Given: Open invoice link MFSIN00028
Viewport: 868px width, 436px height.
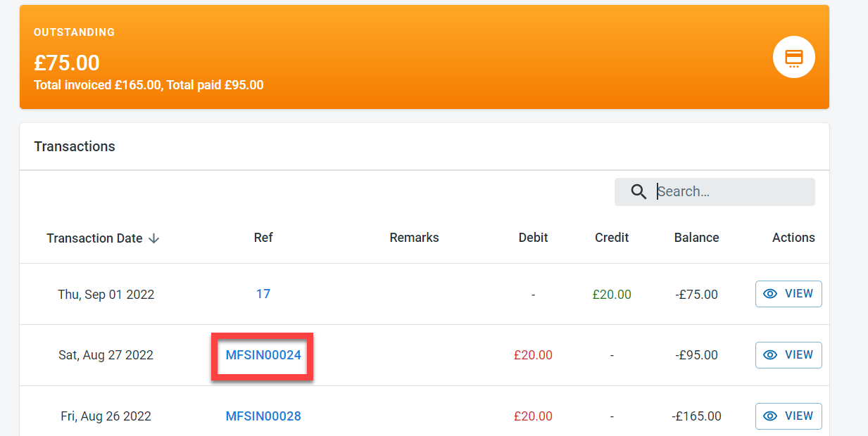Looking at the screenshot, I should 263,416.
